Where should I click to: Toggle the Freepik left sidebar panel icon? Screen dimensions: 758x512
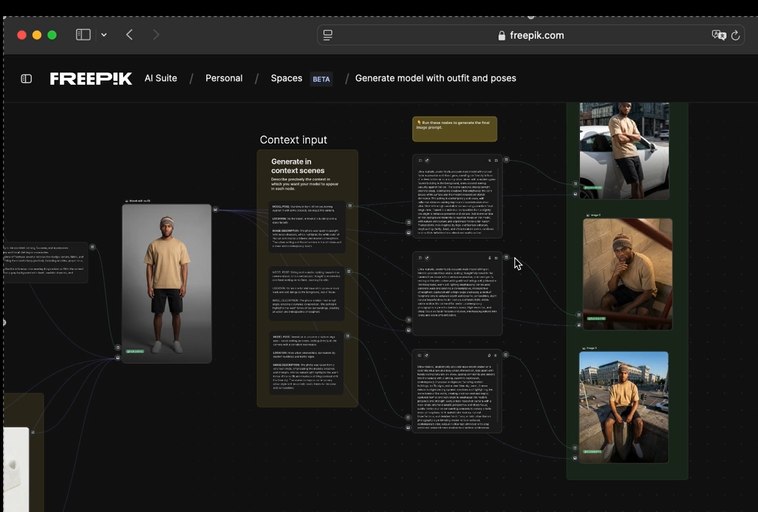pyautogui.click(x=26, y=79)
